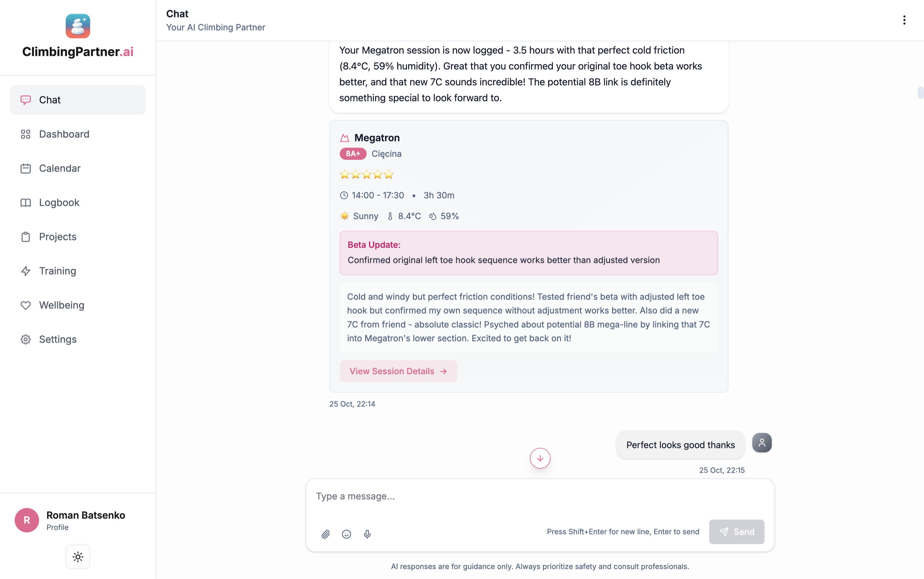Navigate to Training in sidebar

pos(57,271)
